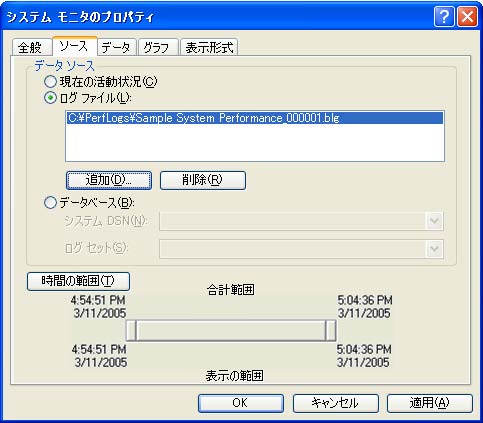Confirm with the OK button
This screenshot has width=483, height=423.
[x=241, y=403]
